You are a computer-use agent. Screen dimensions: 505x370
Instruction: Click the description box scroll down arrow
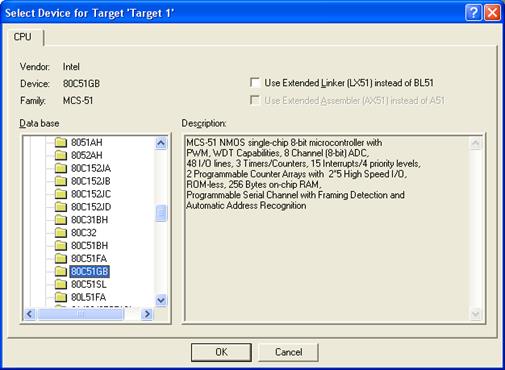(x=476, y=314)
